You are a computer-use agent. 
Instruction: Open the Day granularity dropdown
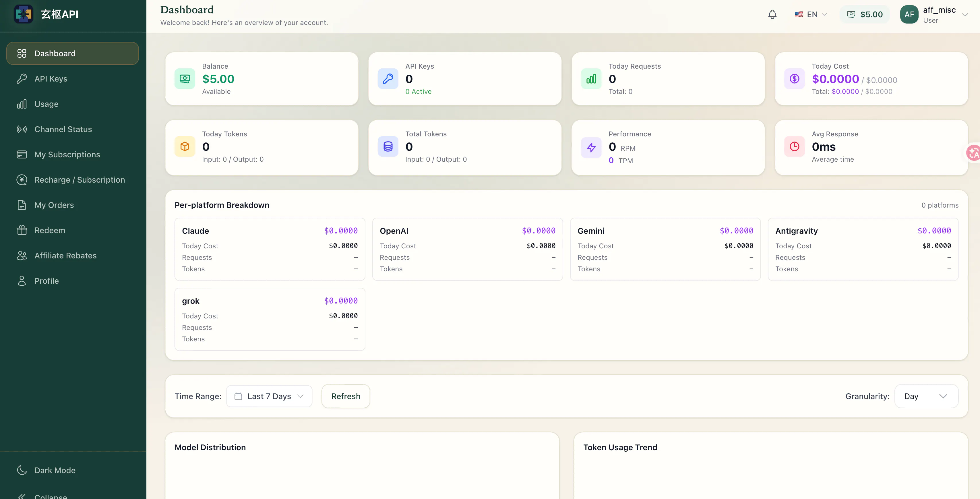tap(926, 396)
